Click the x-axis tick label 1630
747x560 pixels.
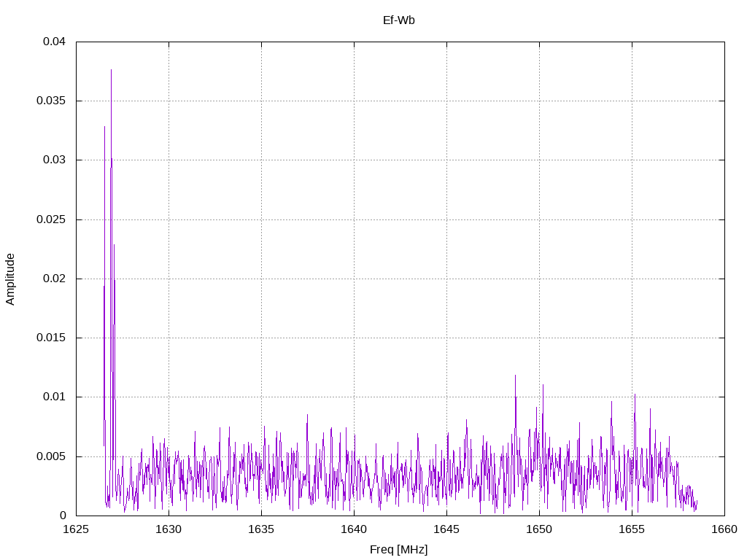169,529
